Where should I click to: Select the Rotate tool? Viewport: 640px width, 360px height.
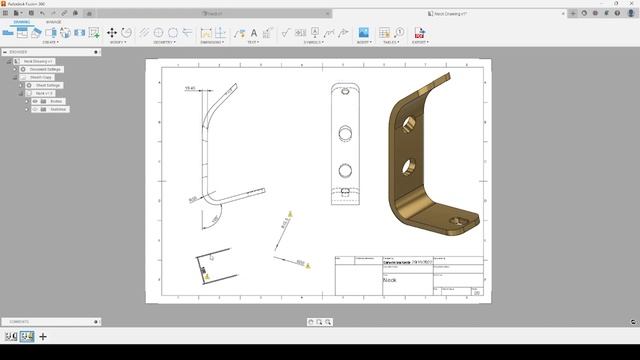point(127,32)
